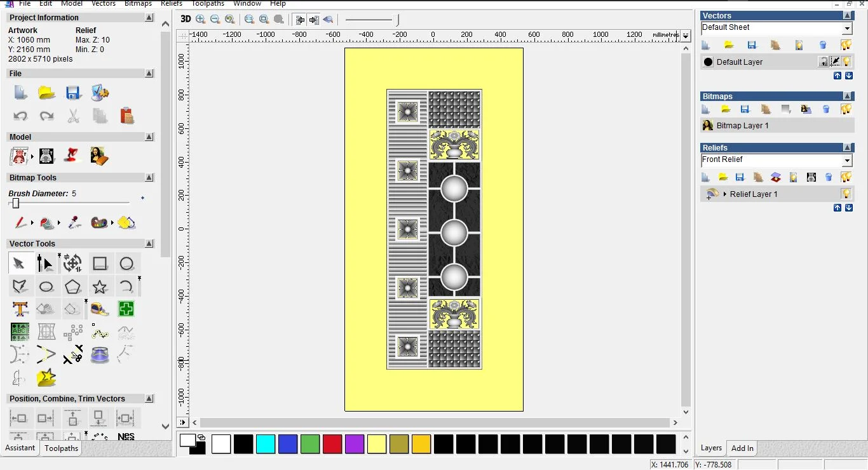
Task: Open the Default Sheet dropdown
Action: 846,29
